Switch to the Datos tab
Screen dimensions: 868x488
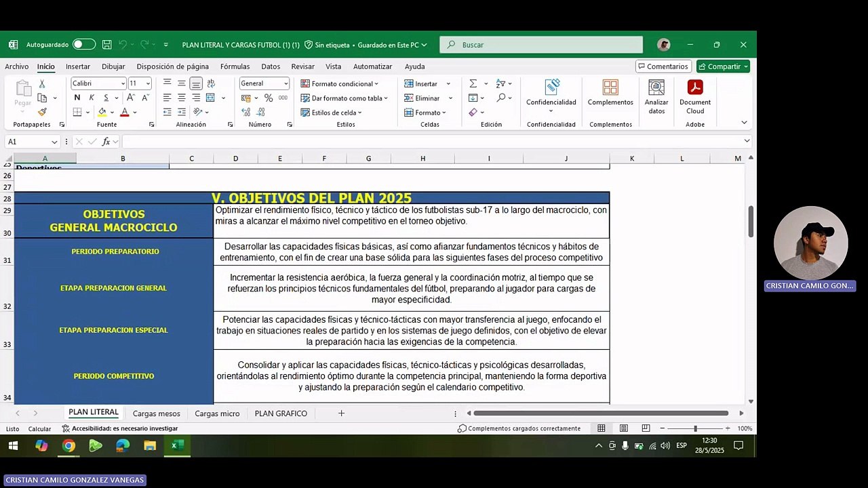point(271,66)
